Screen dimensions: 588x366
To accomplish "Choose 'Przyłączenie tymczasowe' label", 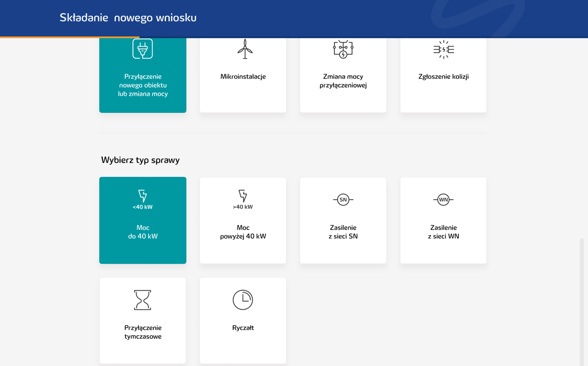I will coord(143,332).
